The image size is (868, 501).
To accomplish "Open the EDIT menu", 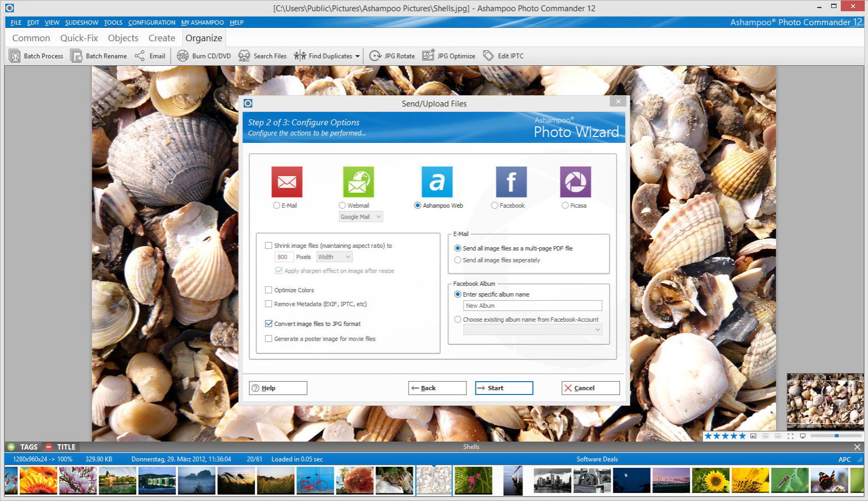I will pyautogui.click(x=33, y=22).
